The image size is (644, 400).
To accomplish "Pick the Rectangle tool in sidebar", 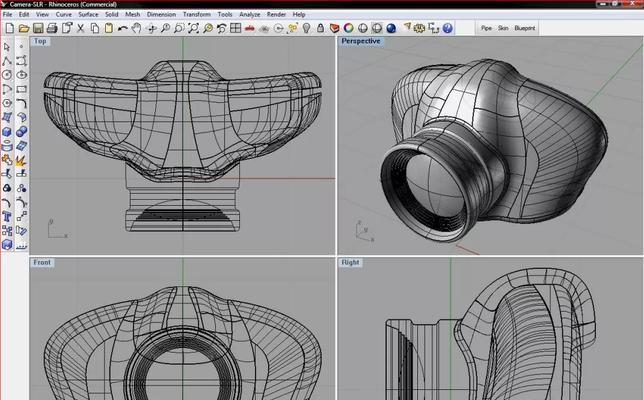I will (21, 89).
